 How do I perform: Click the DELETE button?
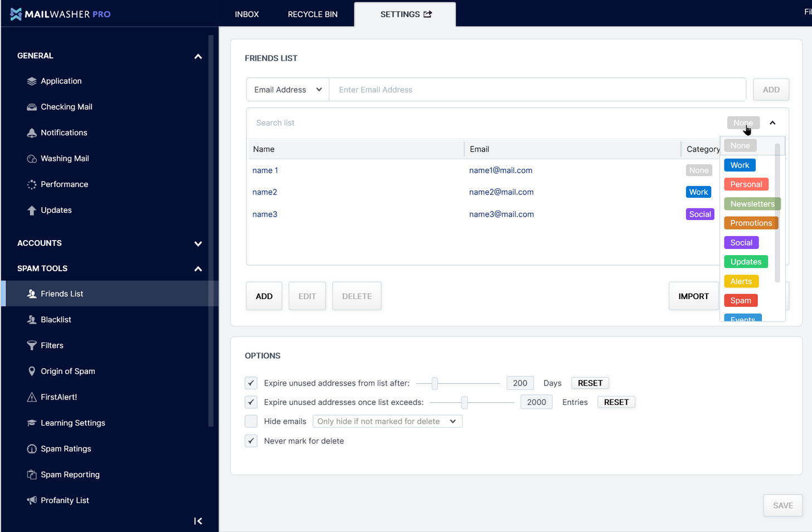click(357, 296)
